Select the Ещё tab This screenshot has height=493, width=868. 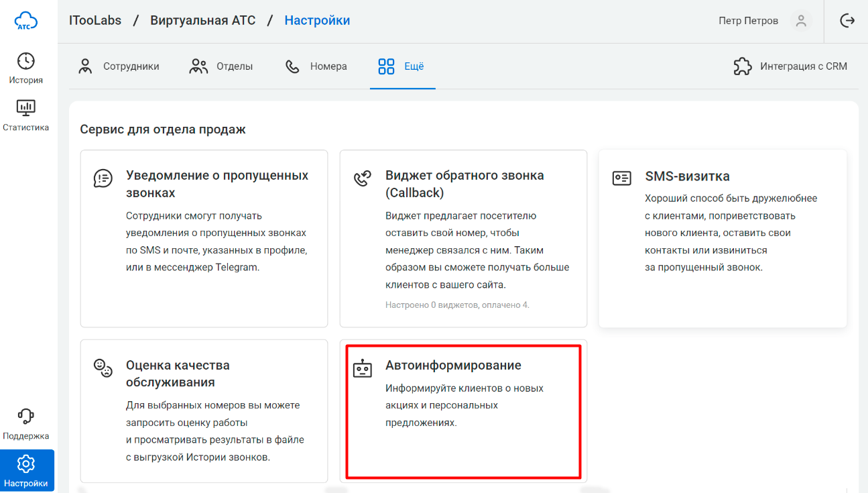point(401,66)
